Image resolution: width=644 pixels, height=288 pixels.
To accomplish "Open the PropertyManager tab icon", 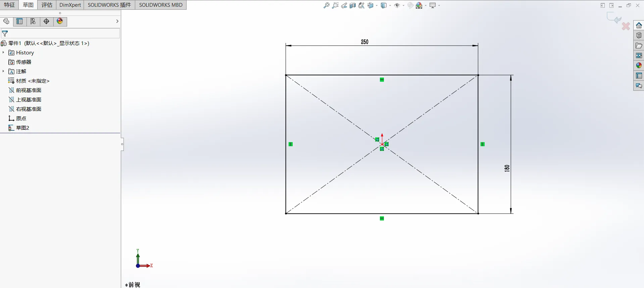I will click(x=19, y=22).
